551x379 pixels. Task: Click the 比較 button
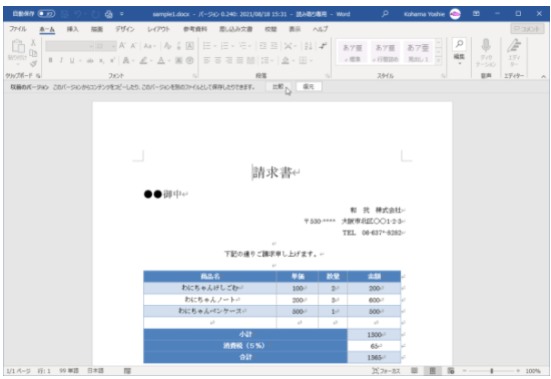coord(278,86)
